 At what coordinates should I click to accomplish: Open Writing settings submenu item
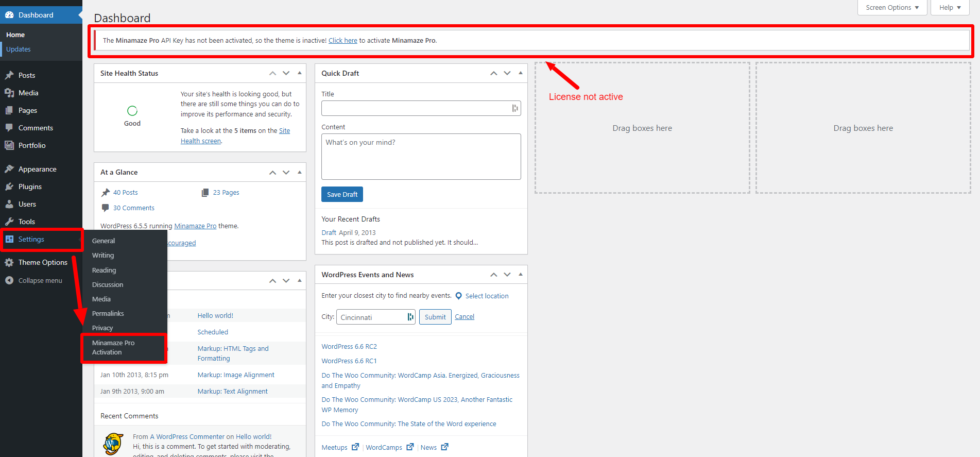[103, 255]
